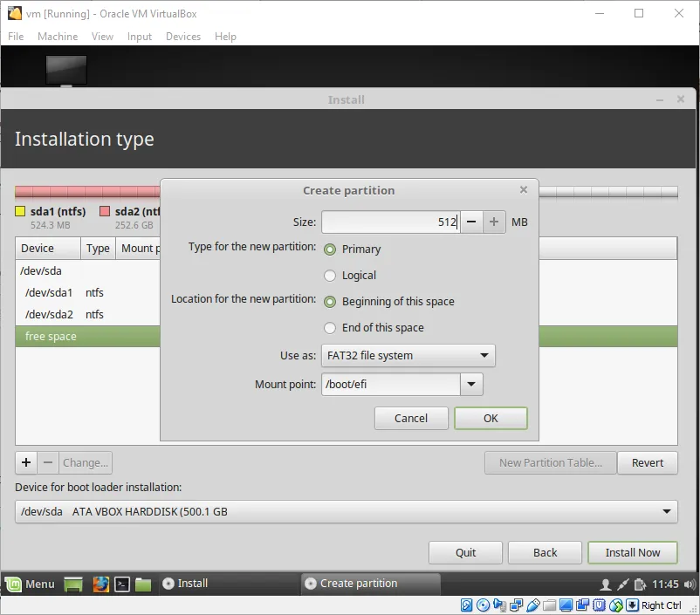Click the user applet icon in system tray

(x=606, y=584)
